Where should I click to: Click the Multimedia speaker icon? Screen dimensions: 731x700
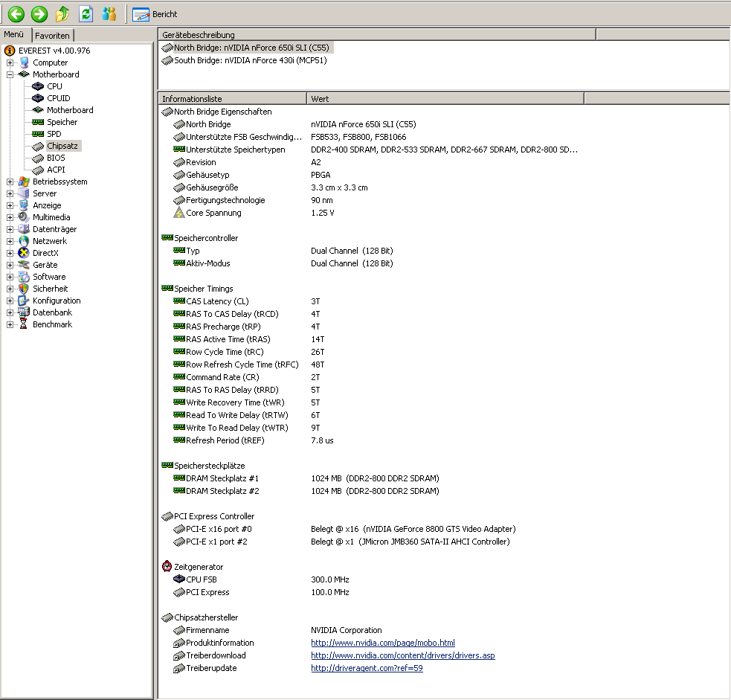pos(24,217)
